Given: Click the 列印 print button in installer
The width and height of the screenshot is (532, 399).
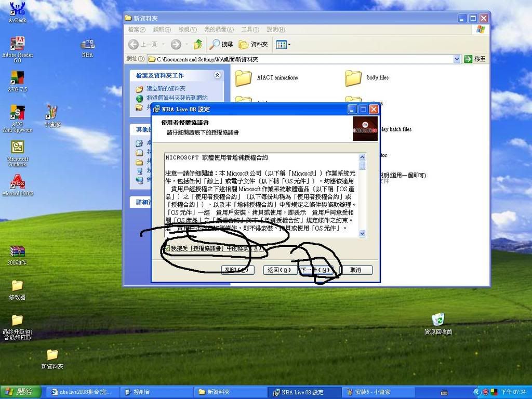Looking at the screenshot, I should 237,270.
